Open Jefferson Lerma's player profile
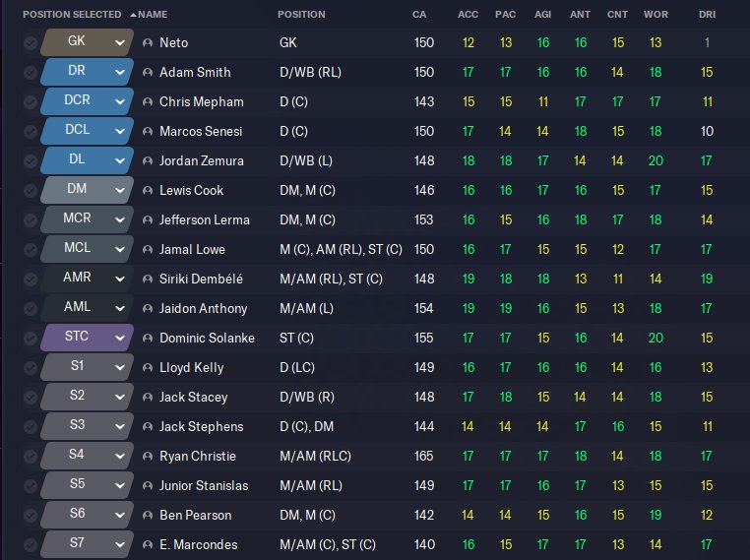750x560 pixels. (205, 220)
